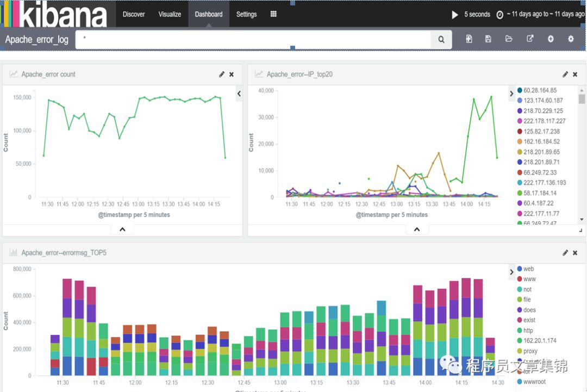Click bar chart icon of errormsg_TOP5 panel
587x392 pixels.
coord(14,252)
